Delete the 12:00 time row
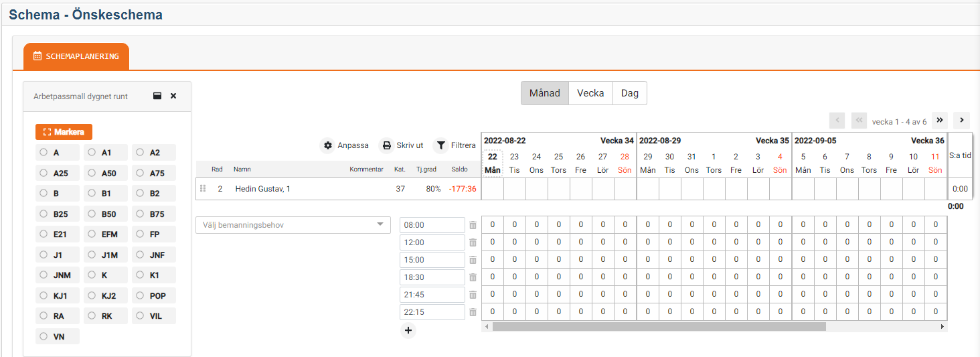 click(x=473, y=242)
